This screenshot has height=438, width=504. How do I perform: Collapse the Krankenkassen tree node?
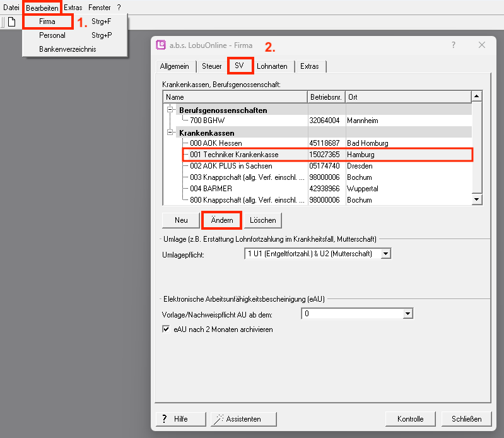click(x=169, y=133)
